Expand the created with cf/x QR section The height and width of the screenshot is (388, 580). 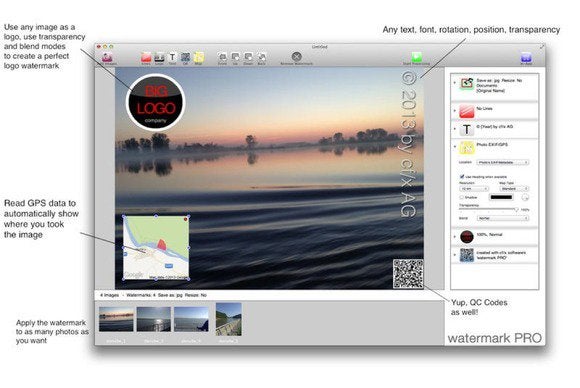455,254
